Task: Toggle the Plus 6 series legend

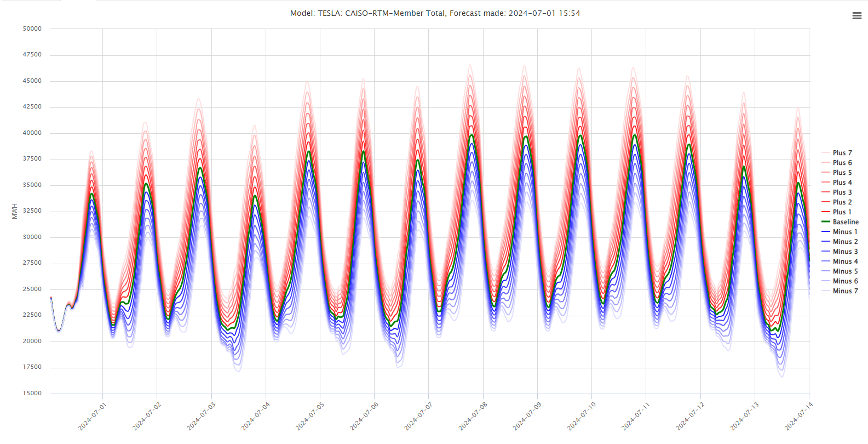Action: (x=837, y=163)
